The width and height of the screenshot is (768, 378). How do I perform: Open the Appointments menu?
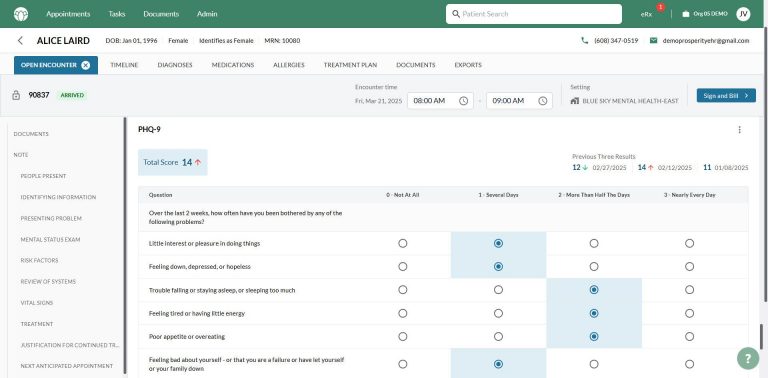(x=68, y=14)
